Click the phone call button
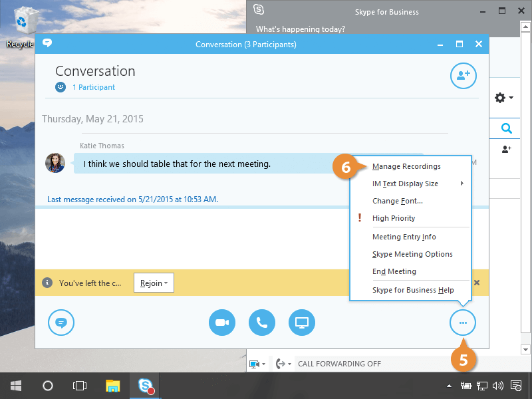 262,323
